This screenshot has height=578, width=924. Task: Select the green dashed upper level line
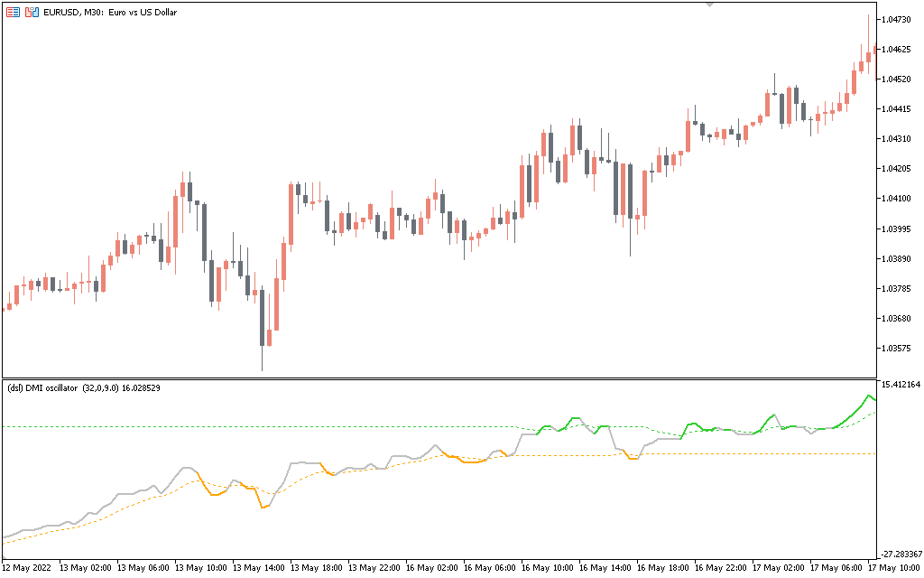[271, 426]
